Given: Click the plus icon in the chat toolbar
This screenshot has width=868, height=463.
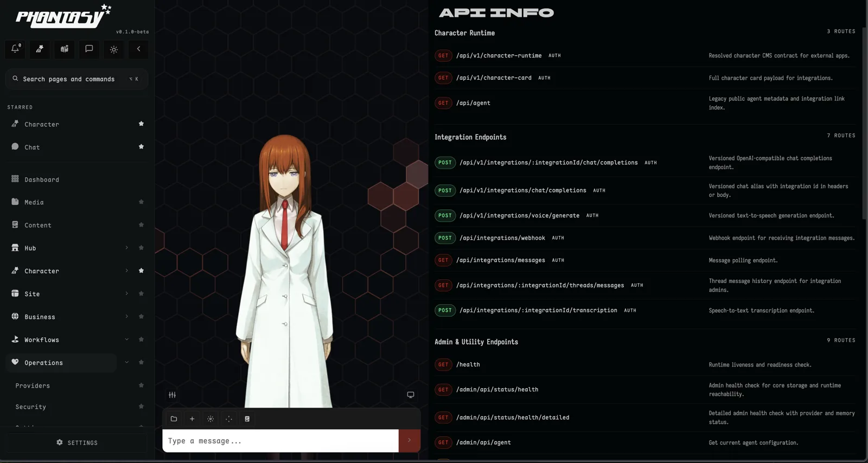Looking at the screenshot, I should point(192,419).
